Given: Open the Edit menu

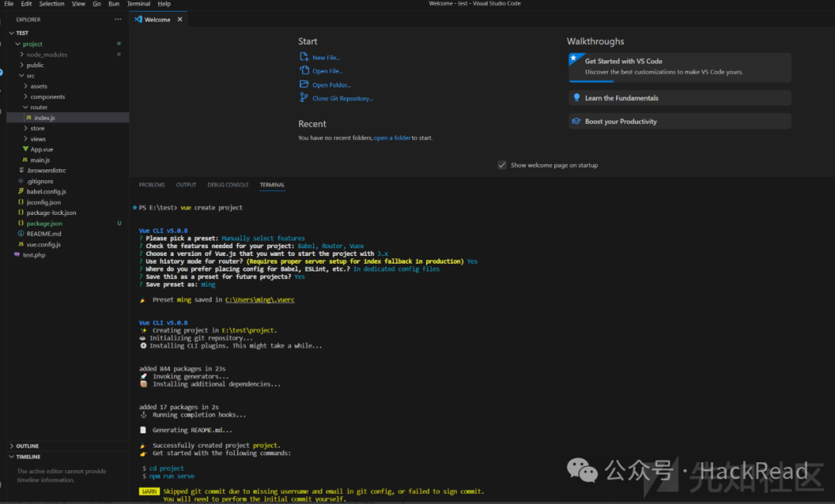Looking at the screenshot, I should tap(26, 4).
